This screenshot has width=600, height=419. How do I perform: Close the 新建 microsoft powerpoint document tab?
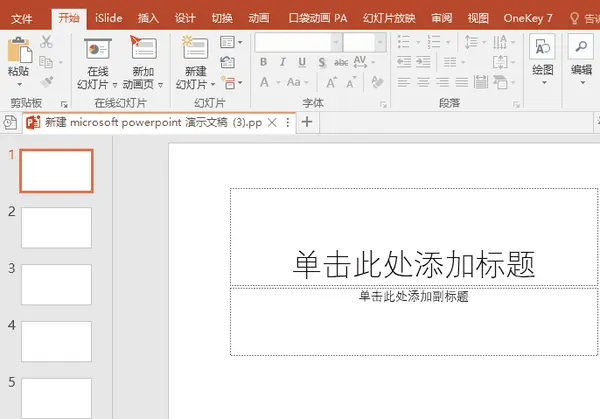[272, 123]
